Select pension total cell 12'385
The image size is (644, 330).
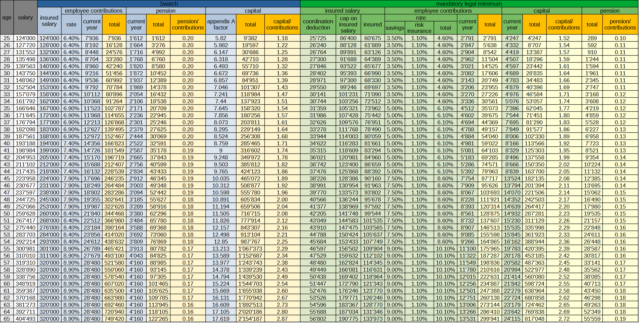pos(592,178)
